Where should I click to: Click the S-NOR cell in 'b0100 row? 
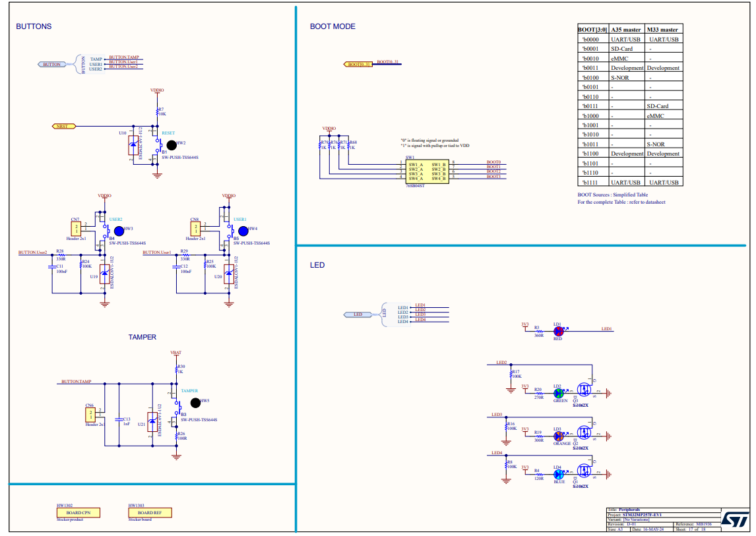click(x=619, y=78)
